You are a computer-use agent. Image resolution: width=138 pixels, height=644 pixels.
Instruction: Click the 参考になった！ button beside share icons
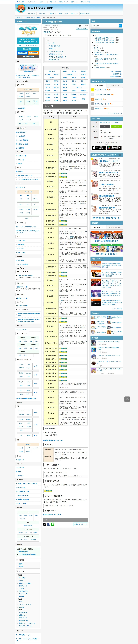point(81,524)
